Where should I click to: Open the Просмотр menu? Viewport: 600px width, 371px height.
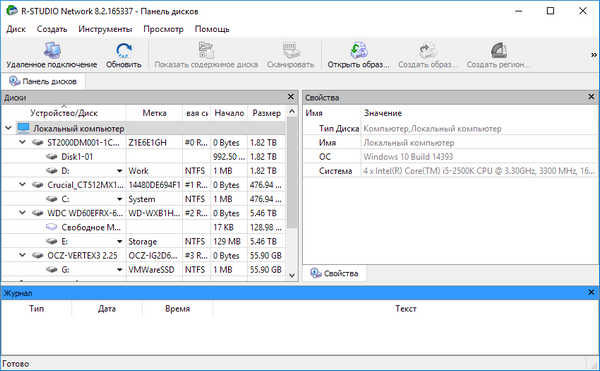click(x=163, y=29)
